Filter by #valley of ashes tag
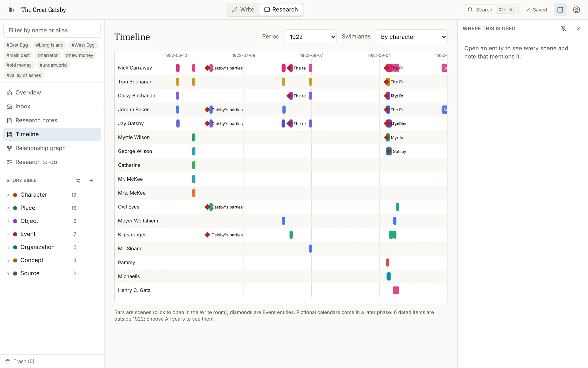 click(x=24, y=75)
